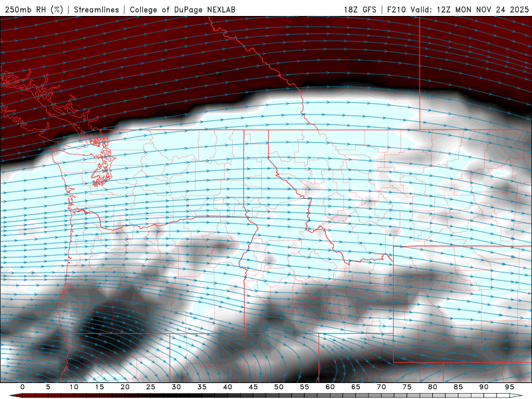Select the colorbar label "30"
Image resolution: width=532 pixels, height=399 pixels.
coord(176,387)
